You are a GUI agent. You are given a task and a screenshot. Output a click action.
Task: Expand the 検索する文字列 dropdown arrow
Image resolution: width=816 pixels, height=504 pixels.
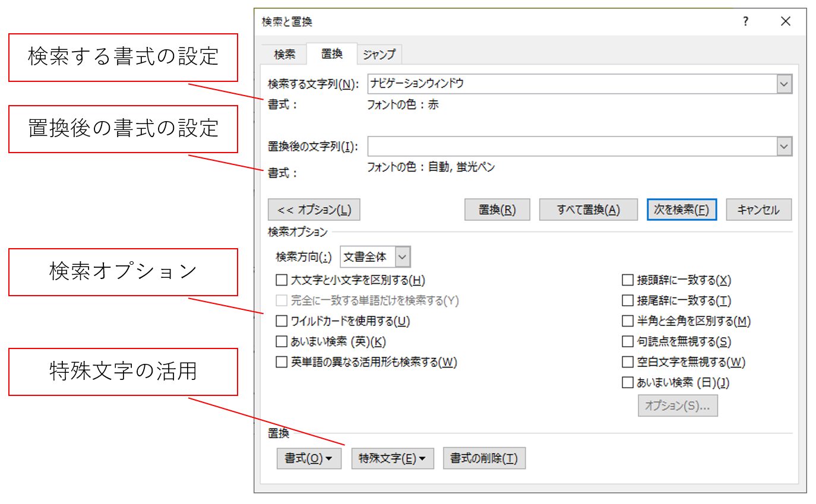click(785, 84)
